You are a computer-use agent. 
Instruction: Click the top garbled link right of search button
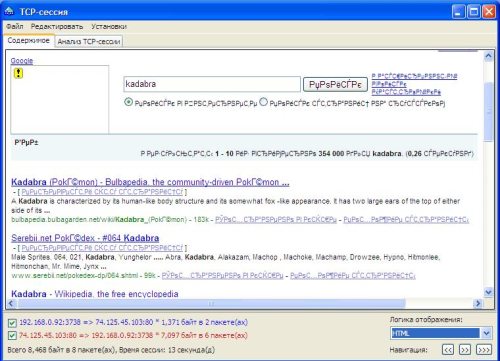[414, 76]
